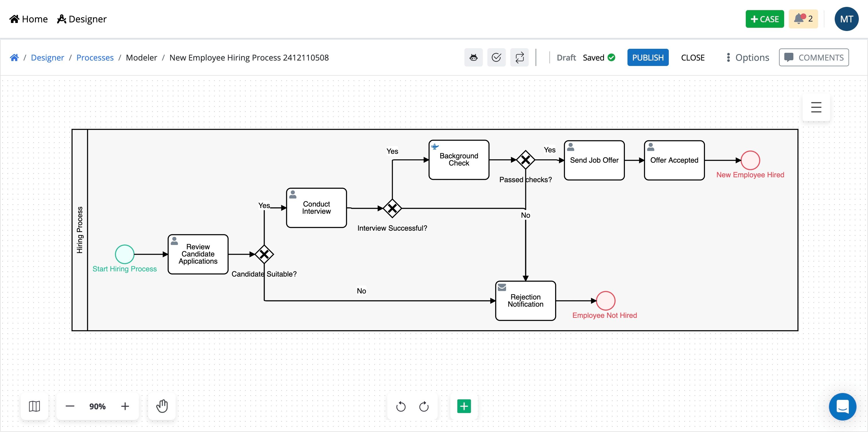Viewport: 868px width, 432px height.
Task: Select the hand pan tool
Action: (162, 406)
